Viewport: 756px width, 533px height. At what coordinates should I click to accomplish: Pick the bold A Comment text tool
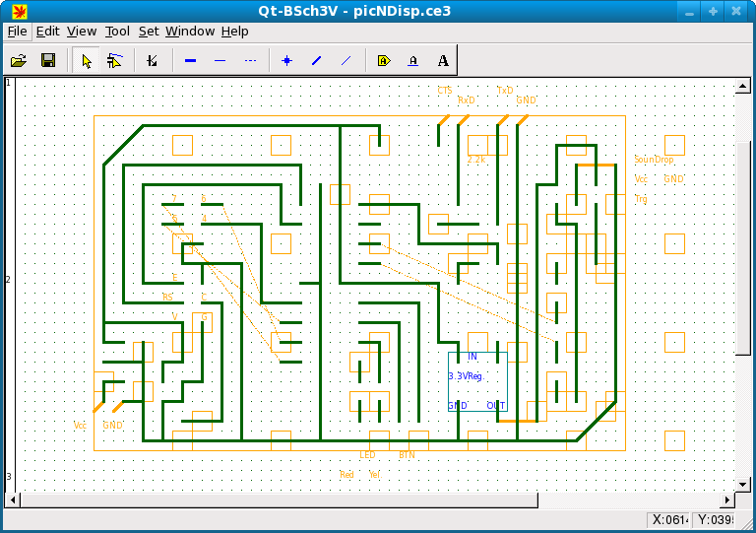[443, 61]
